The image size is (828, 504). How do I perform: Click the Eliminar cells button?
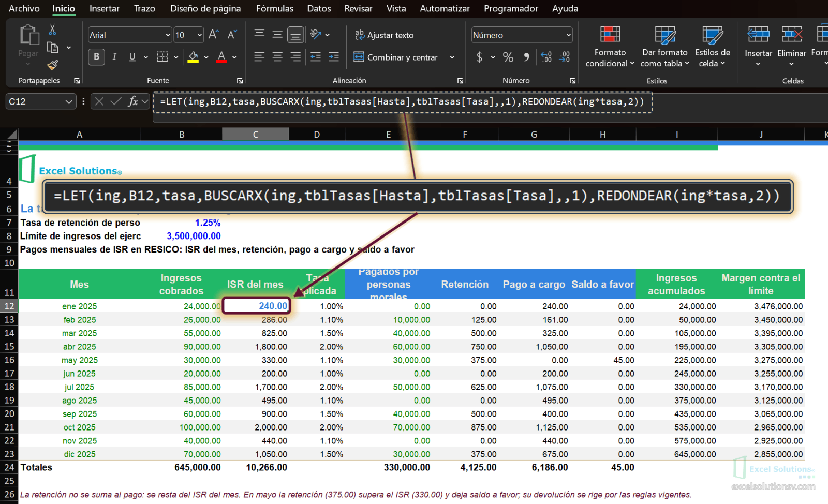(x=792, y=46)
